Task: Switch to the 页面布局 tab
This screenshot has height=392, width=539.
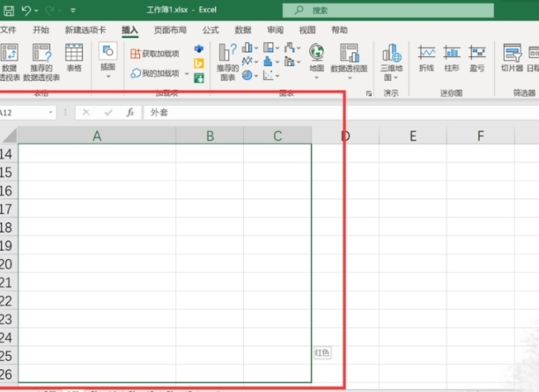Action: (170, 30)
